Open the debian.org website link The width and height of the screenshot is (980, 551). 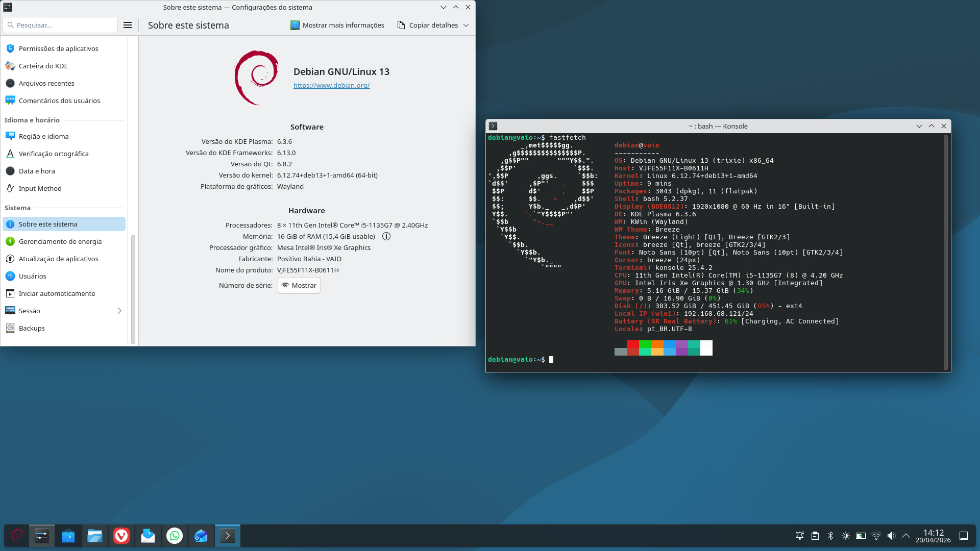[x=331, y=85]
